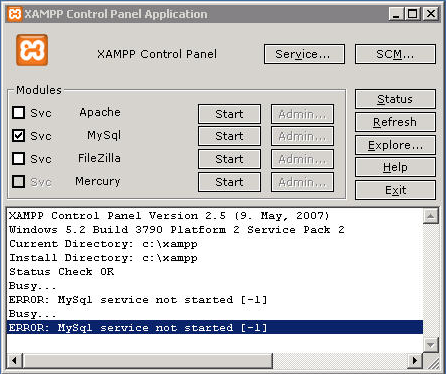Click the FileZilla module label
Screen dimensions: 446x374
pyautogui.click(x=99, y=158)
